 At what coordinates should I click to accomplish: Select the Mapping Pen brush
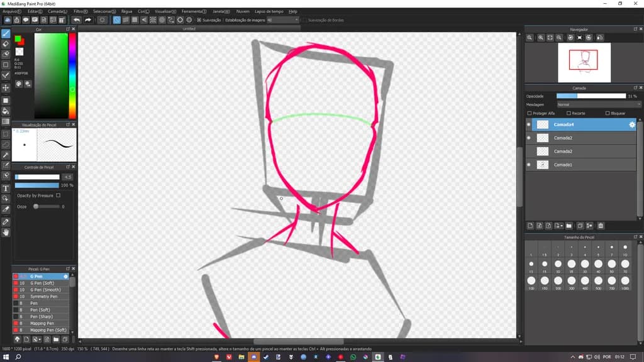pyautogui.click(x=41, y=324)
